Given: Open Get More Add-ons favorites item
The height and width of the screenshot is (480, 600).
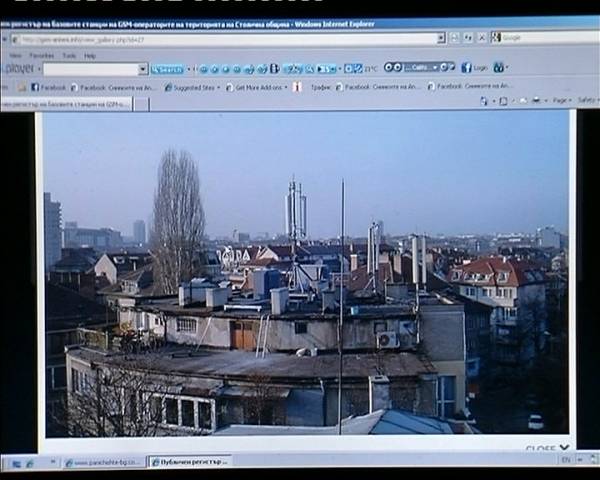Looking at the screenshot, I should (258, 87).
